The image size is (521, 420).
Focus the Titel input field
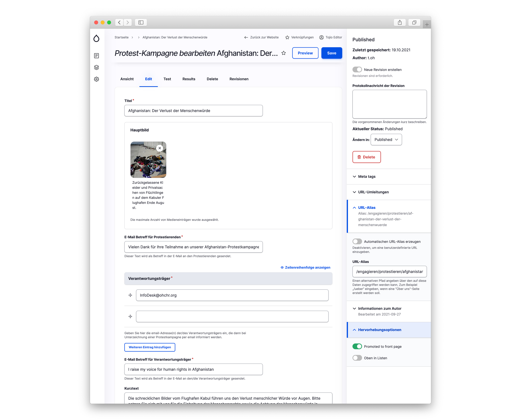193,110
